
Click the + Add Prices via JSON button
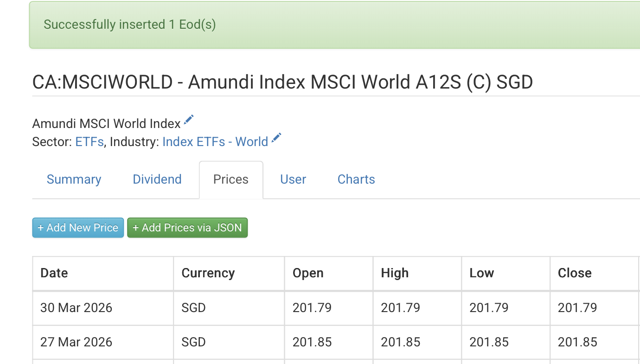[187, 228]
